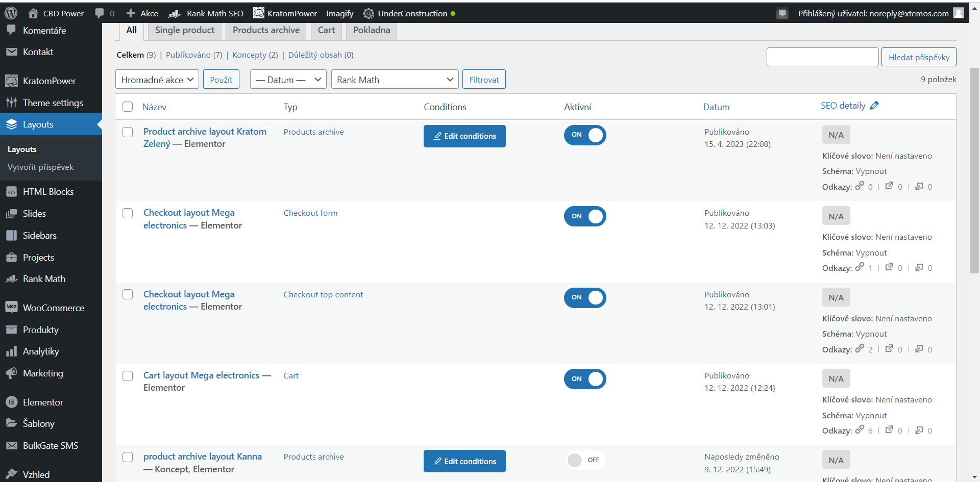Select the product archive layout Kanna checkbox
The width and height of the screenshot is (980, 482).
click(128, 457)
